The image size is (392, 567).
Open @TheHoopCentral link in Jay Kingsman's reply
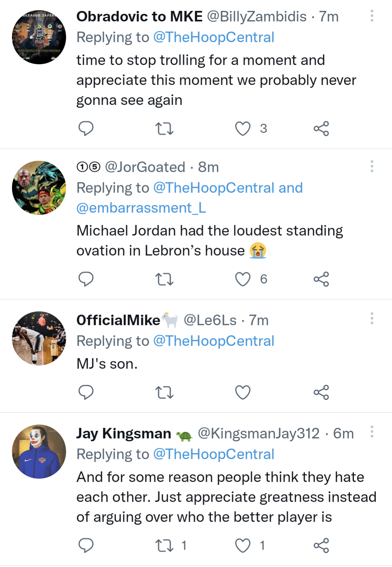pyautogui.click(x=214, y=454)
